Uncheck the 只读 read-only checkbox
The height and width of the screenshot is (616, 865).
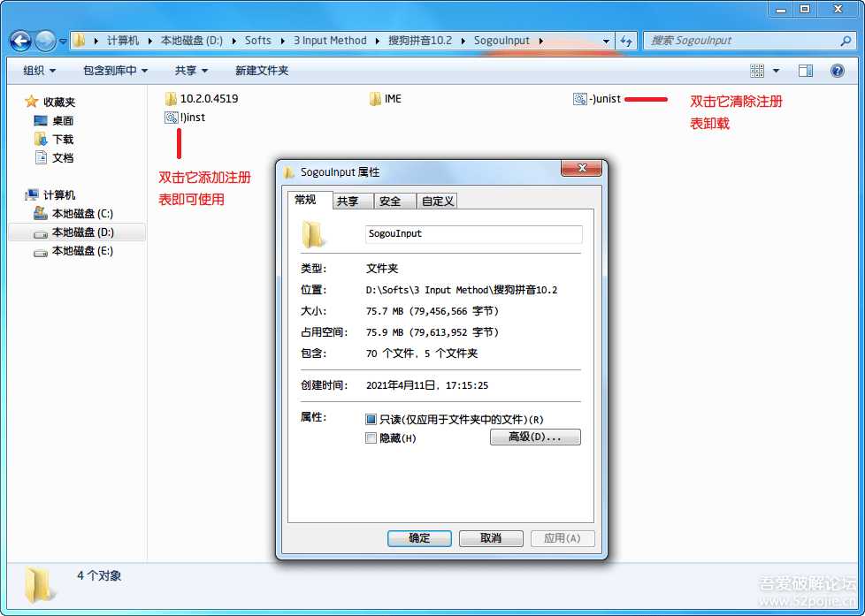[x=372, y=419]
